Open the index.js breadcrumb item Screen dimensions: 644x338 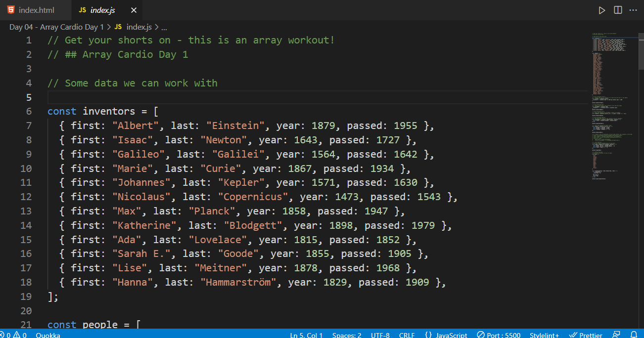(139, 27)
